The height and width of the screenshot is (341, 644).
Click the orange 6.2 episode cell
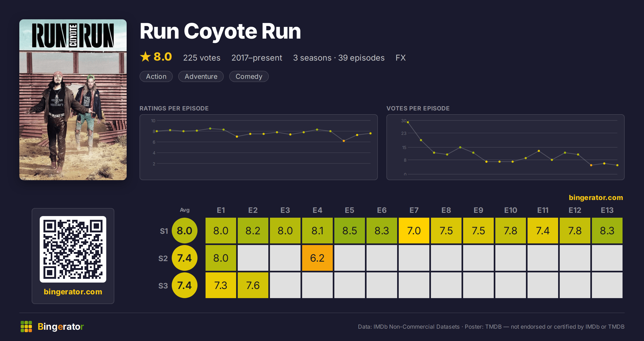pyautogui.click(x=317, y=258)
